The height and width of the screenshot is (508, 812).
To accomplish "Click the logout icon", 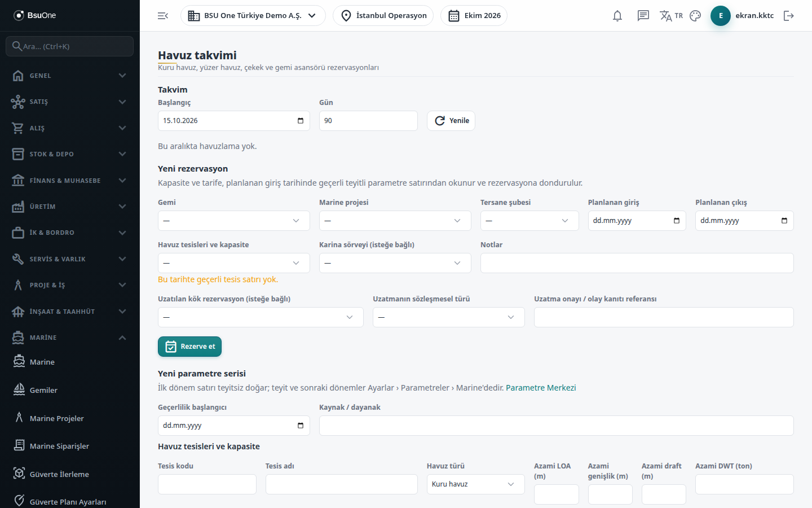I will [x=789, y=16].
